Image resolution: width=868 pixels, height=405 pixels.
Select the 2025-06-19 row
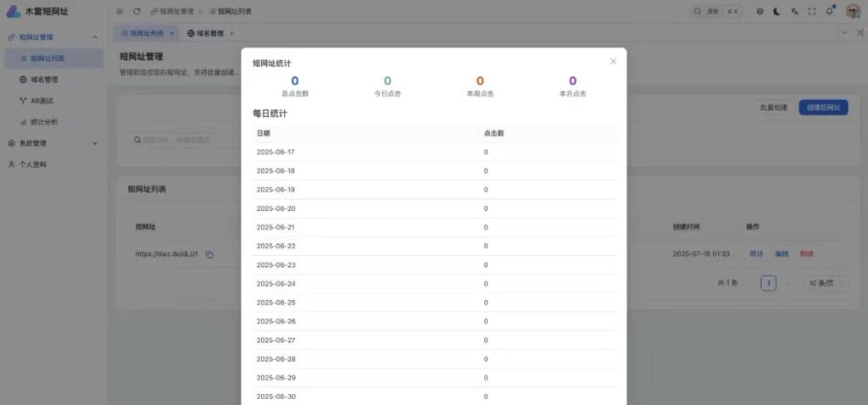[x=434, y=189]
